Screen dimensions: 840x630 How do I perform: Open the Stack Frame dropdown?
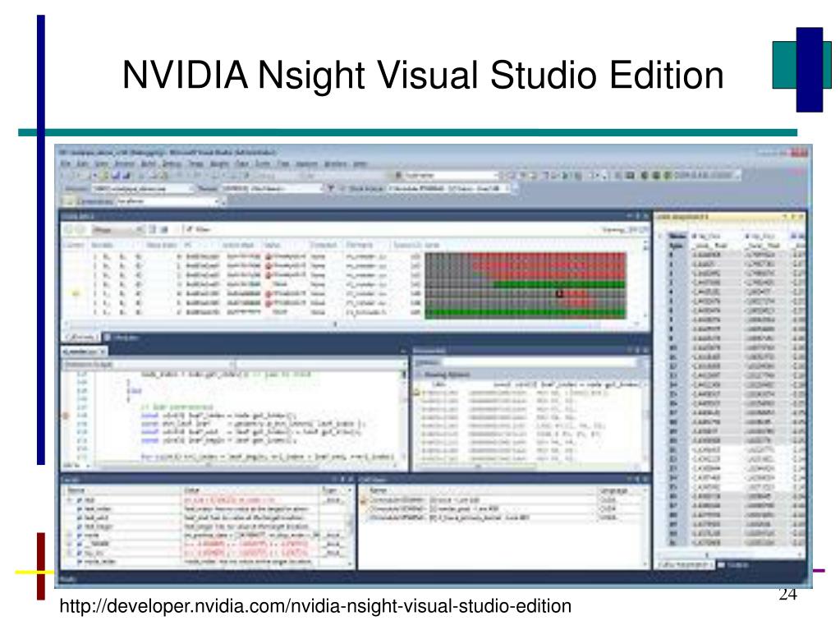[x=450, y=189]
